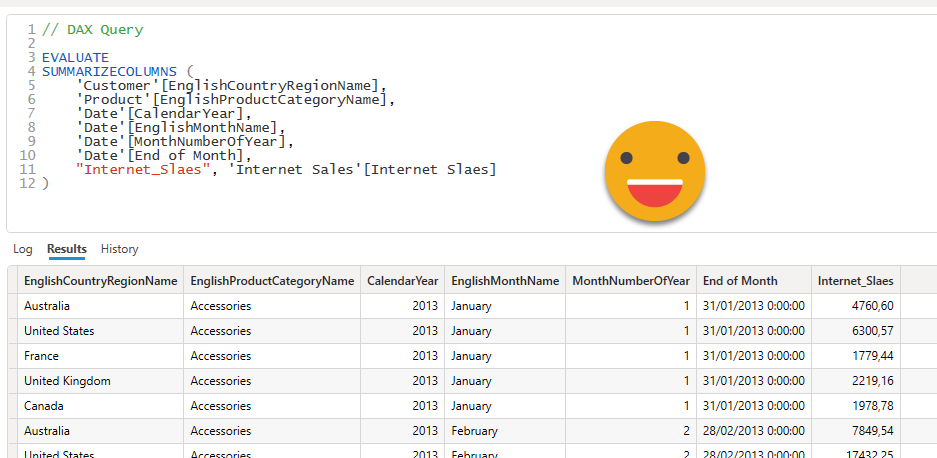Sort by the CalendarYear column header
The height and width of the screenshot is (458, 937).
402,281
